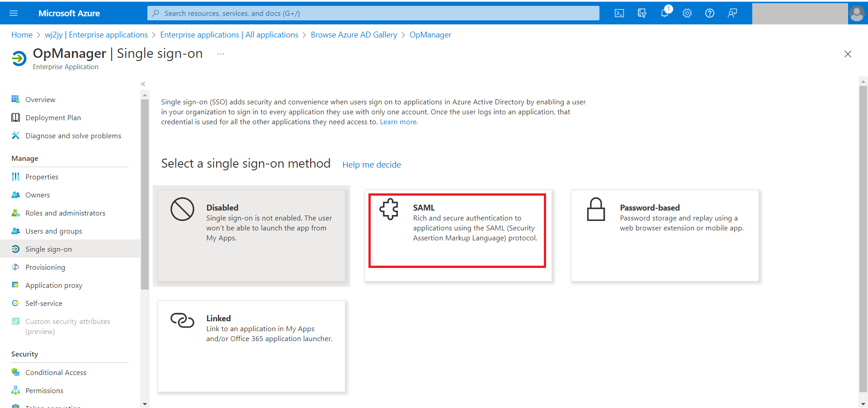Select the SAML sign-on method card
The height and width of the screenshot is (408, 868).
[458, 230]
